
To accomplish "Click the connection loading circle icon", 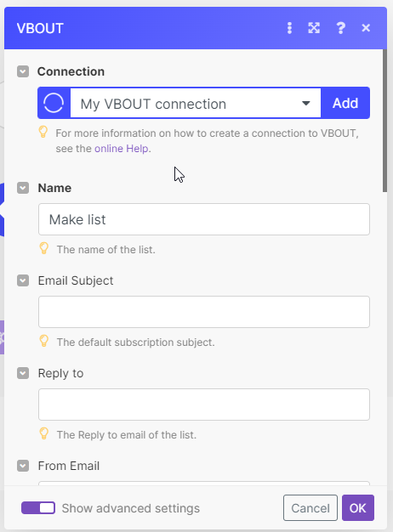I will (54, 103).
